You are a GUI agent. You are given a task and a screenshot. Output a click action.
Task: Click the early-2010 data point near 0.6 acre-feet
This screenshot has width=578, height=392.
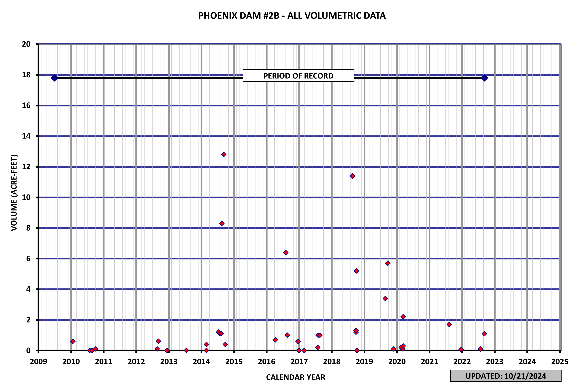pyautogui.click(x=73, y=341)
